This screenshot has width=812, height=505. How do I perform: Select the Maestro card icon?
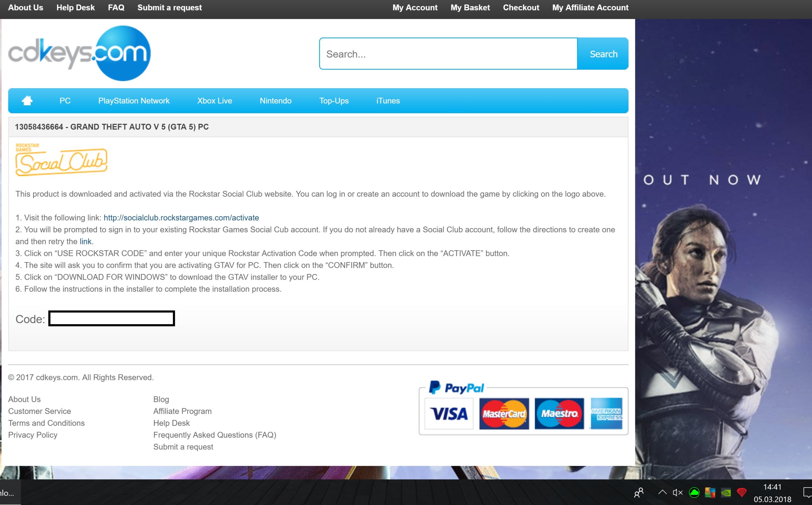pos(559,414)
